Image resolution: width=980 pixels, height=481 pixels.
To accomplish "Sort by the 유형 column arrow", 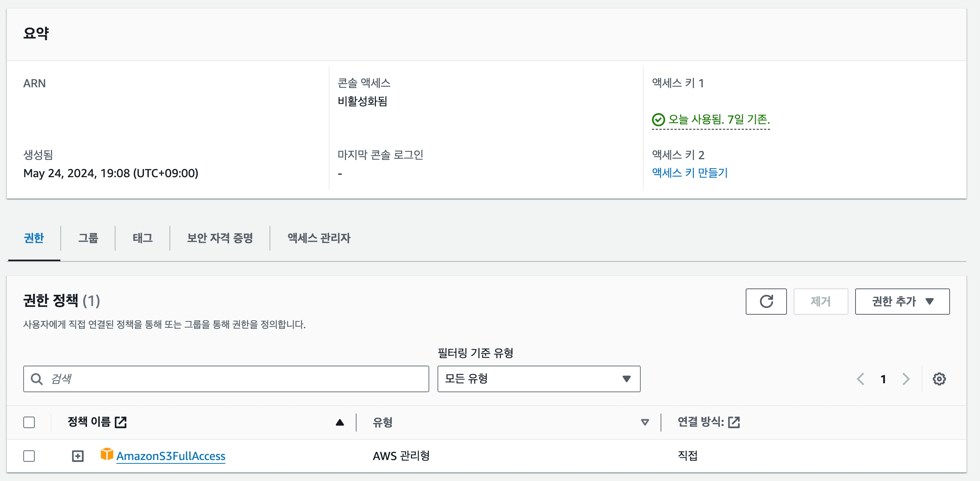I will 644,423.
